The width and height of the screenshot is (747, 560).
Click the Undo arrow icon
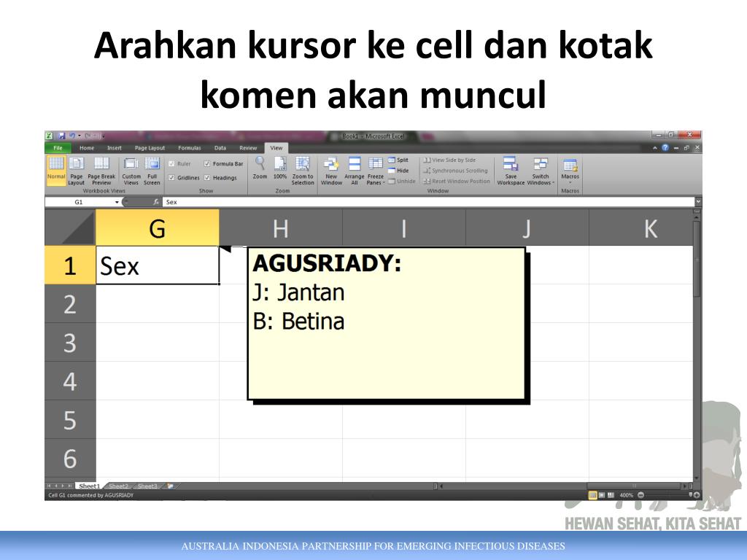tap(72, 136)
